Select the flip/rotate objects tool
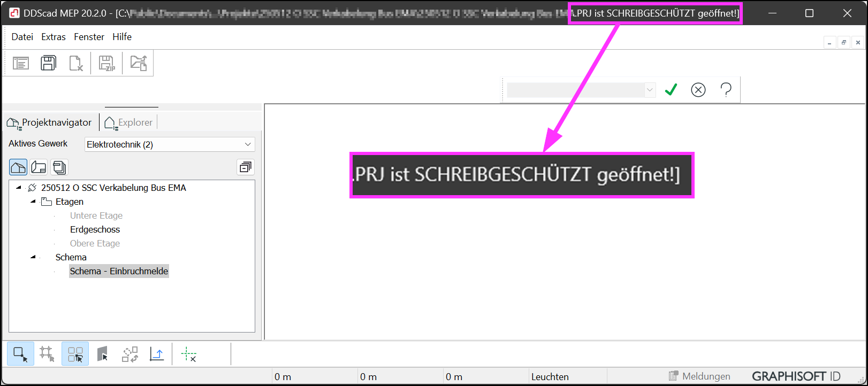Viewport: 868px width, 386px height. pos(130,354)
